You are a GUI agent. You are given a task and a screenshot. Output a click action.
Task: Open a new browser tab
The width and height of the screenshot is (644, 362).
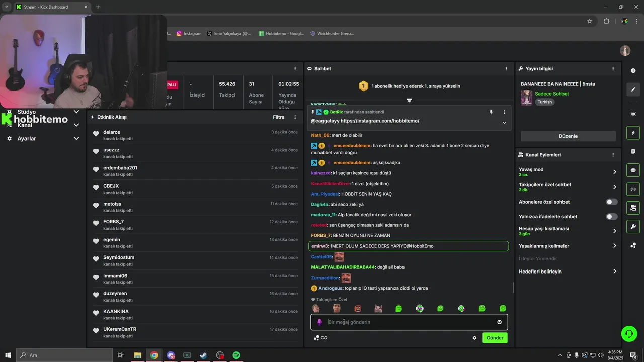click(x=98, y=7)
